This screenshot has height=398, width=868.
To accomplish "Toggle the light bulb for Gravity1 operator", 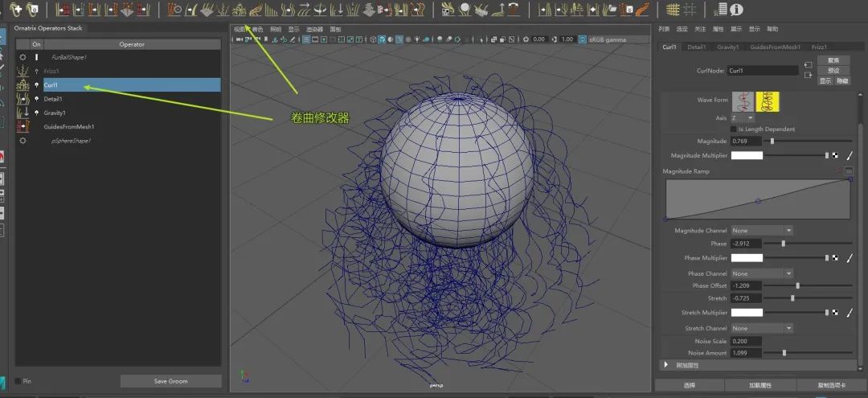I will coord(36,113).
